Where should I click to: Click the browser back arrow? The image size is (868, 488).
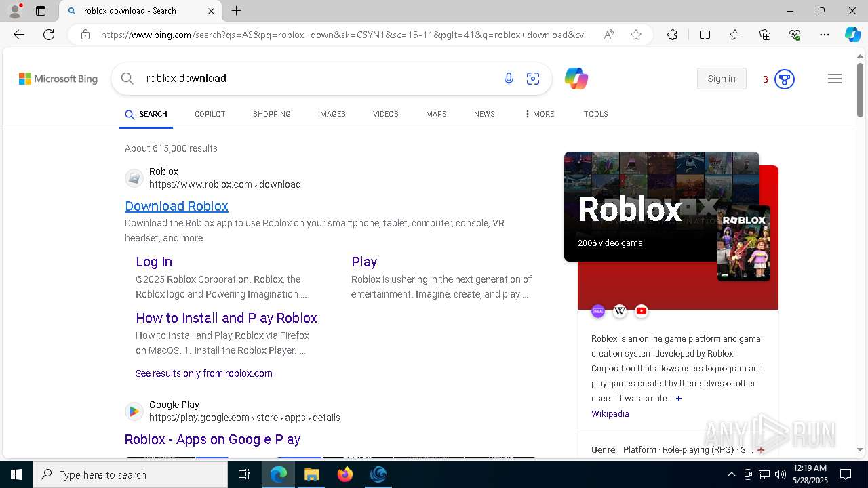pos(19,35)
